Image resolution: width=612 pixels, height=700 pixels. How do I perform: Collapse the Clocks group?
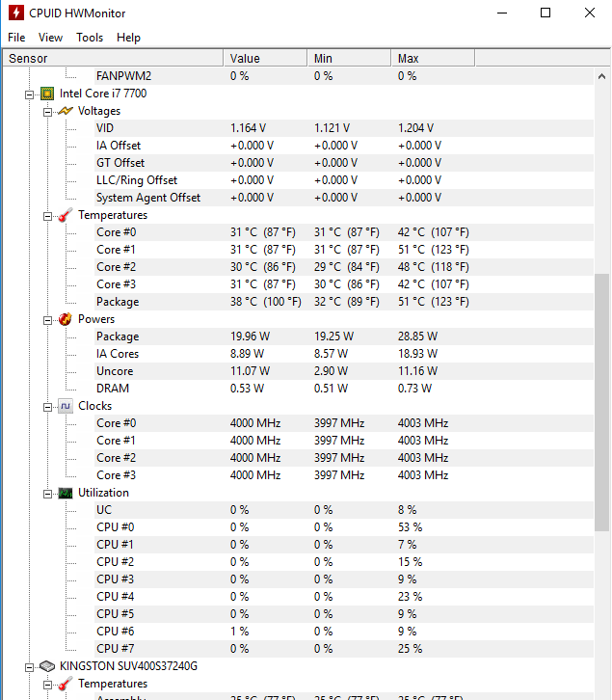click(x=47, y=407)
